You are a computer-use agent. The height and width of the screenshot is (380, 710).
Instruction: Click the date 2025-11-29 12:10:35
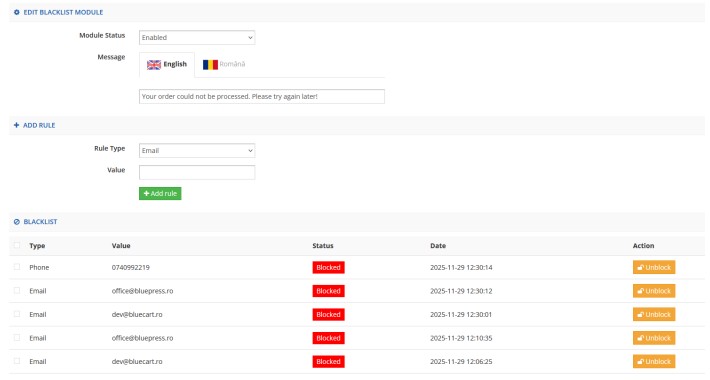tap(461, 338)
